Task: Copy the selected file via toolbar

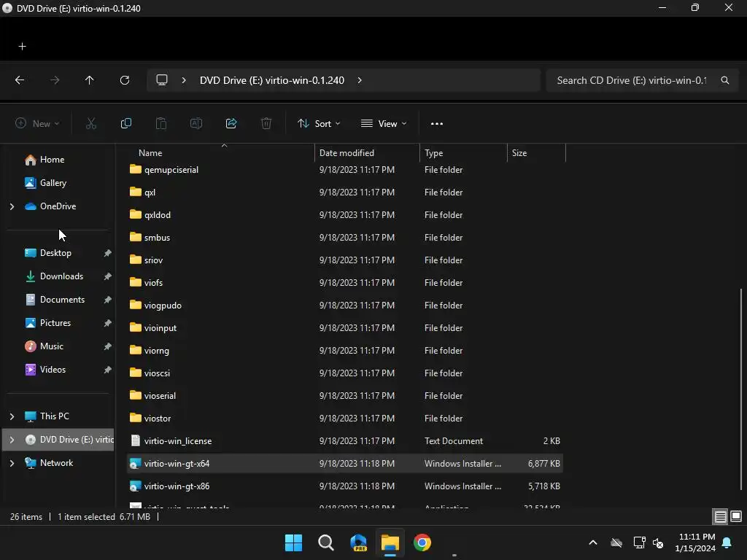Action: tap(125, 123)
